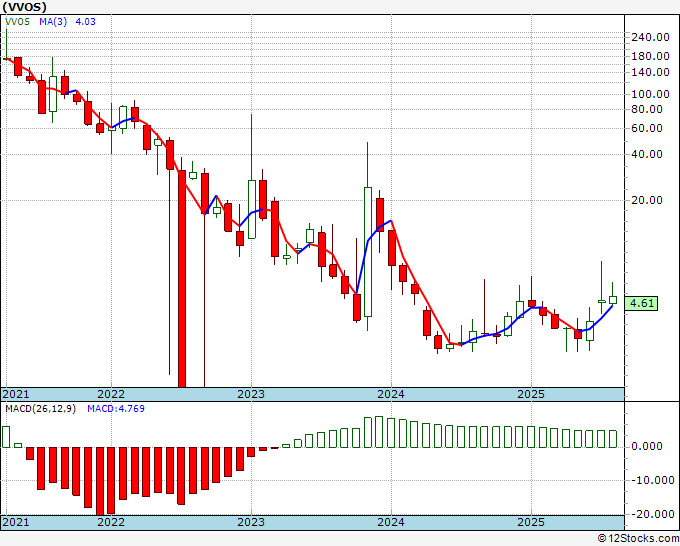Click the 2022 label on price chart axis
This screenshot has height=546, width=680.
point(111,394)
